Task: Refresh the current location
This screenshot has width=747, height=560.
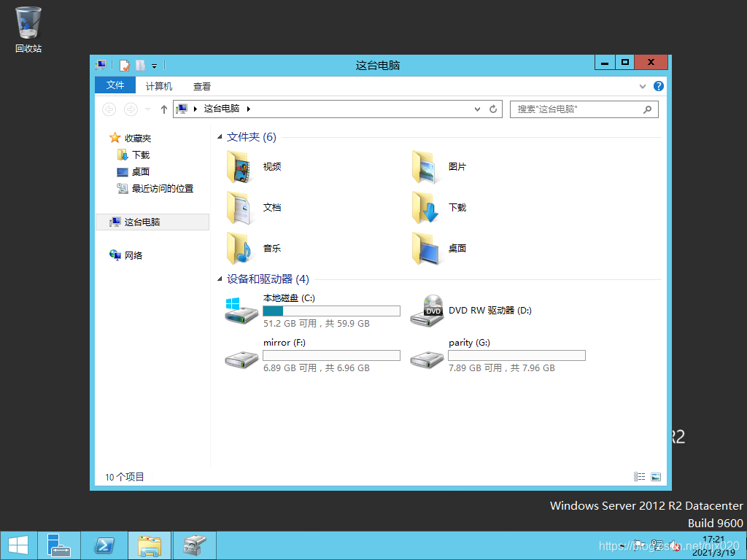Action: pos(493,109)
